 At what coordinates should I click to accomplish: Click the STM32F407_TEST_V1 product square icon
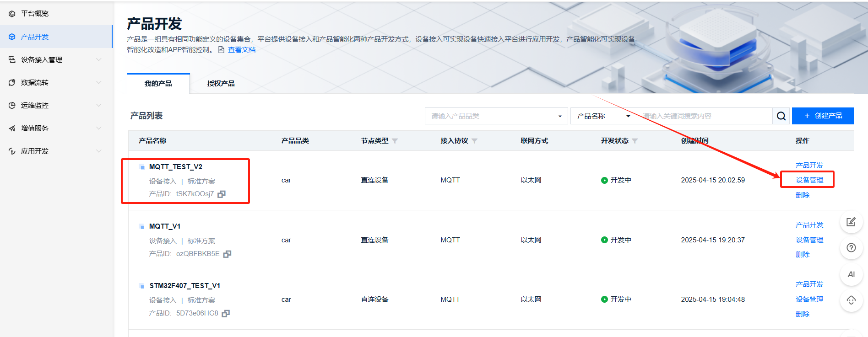[x=142, y=286]
